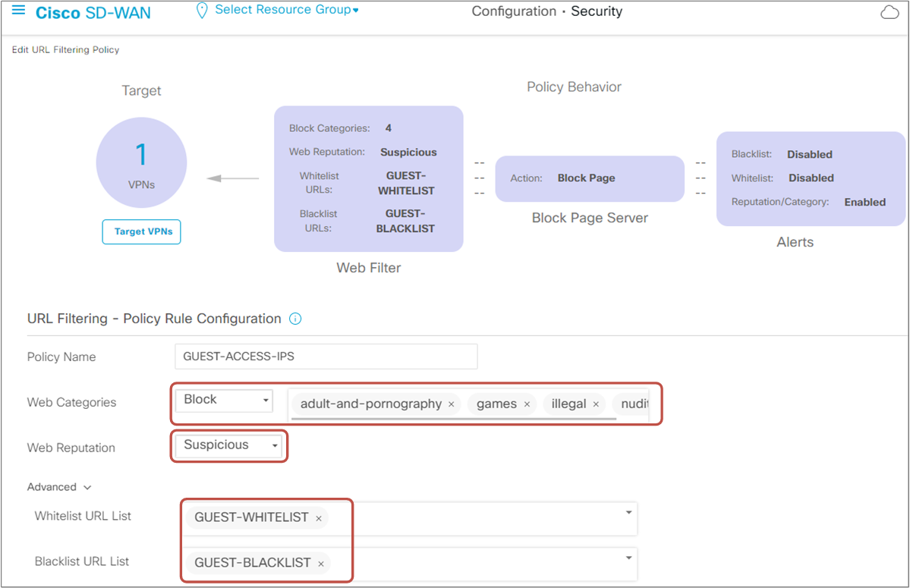910x588 pixels.
Task: Open the Whitelist URL List dropdown
Action: point(630,513)
